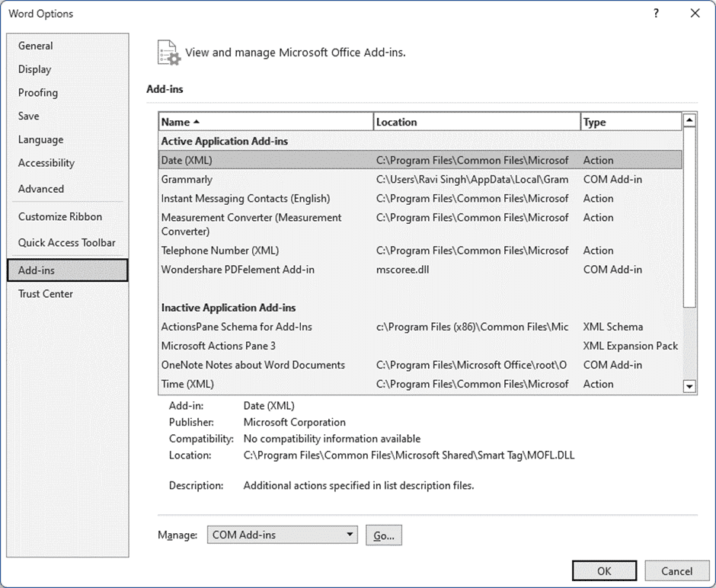Click the add-ins gear document icon
Viewport: 716px width, 588px height.
tap(168, 53)
